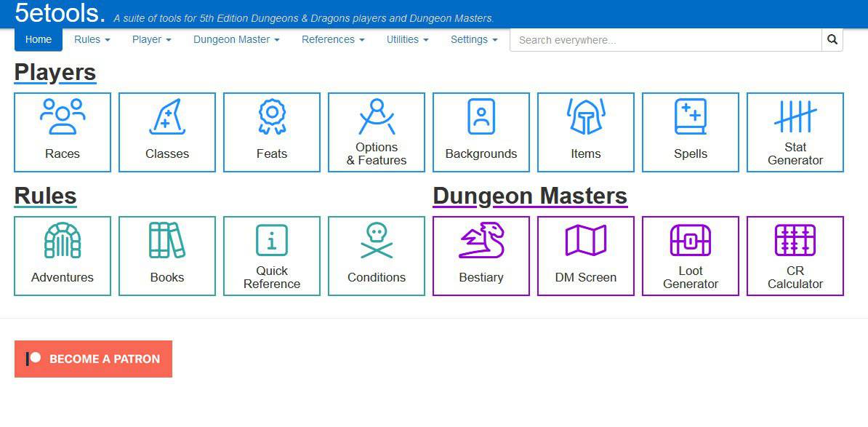Screen dimensions: 868x427
Task: Open Feats via the ribbon badge icon
Action: (x=272, y=117)
